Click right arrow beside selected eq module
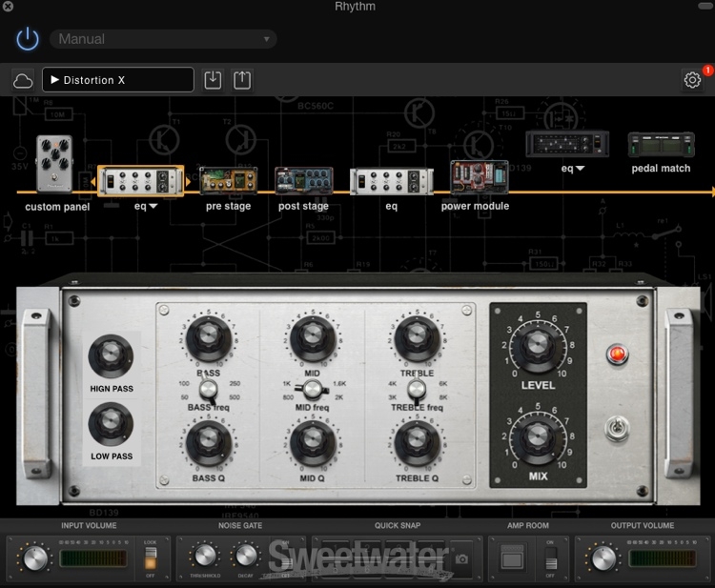Screen dimensions: 715x588 point(188,182)
